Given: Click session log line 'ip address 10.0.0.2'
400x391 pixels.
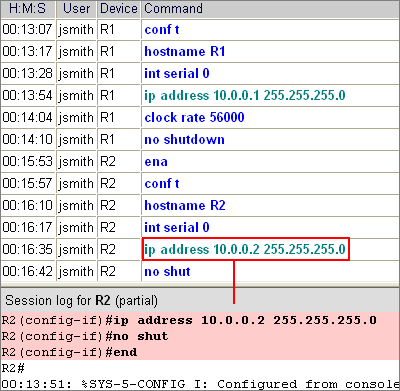Looking at the screenshot, I should [x=189, y=321].
